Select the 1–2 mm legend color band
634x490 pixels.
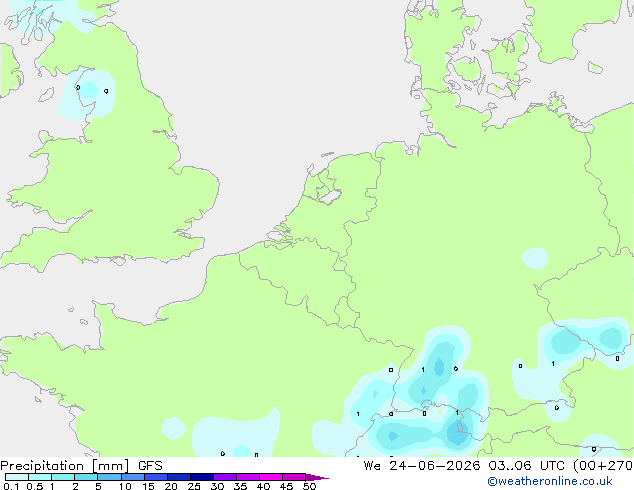tap(63, 477)
